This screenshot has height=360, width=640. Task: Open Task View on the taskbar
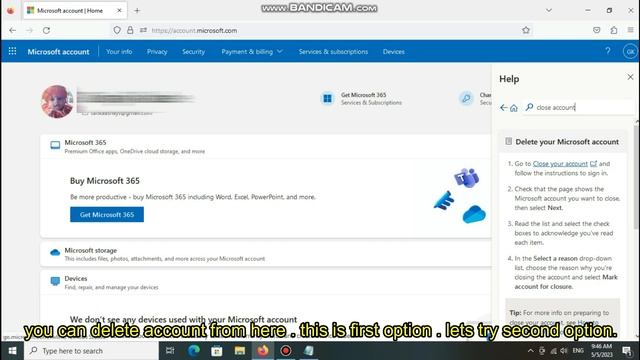tap(170, 351)
